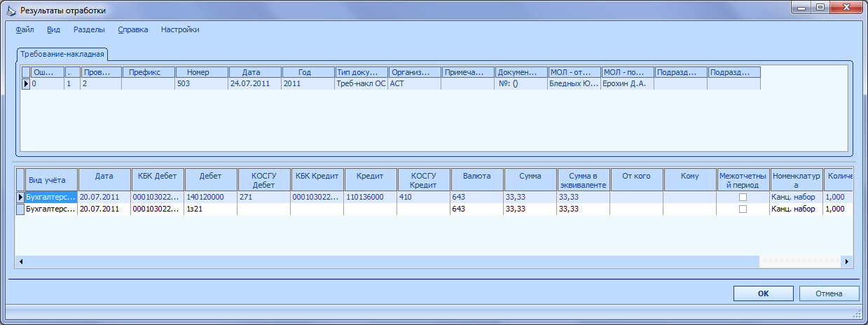
Task: Select the ACT organization cell
Action: [x=415, y=83]
